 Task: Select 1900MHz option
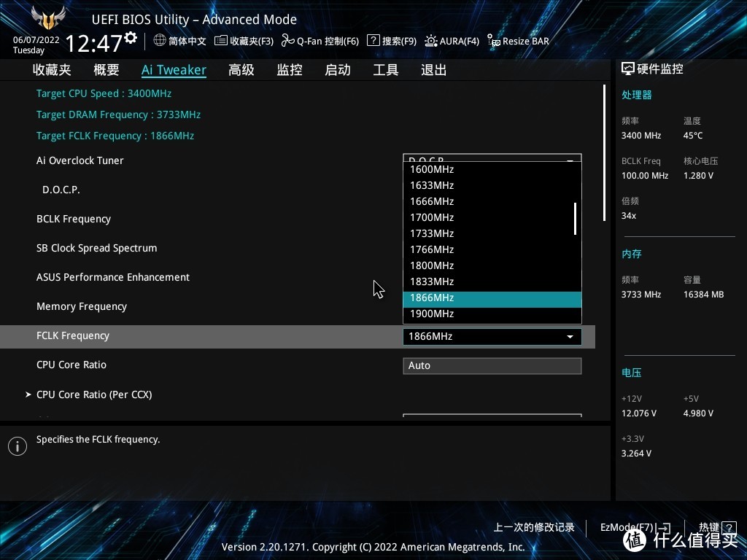(492, 314)
